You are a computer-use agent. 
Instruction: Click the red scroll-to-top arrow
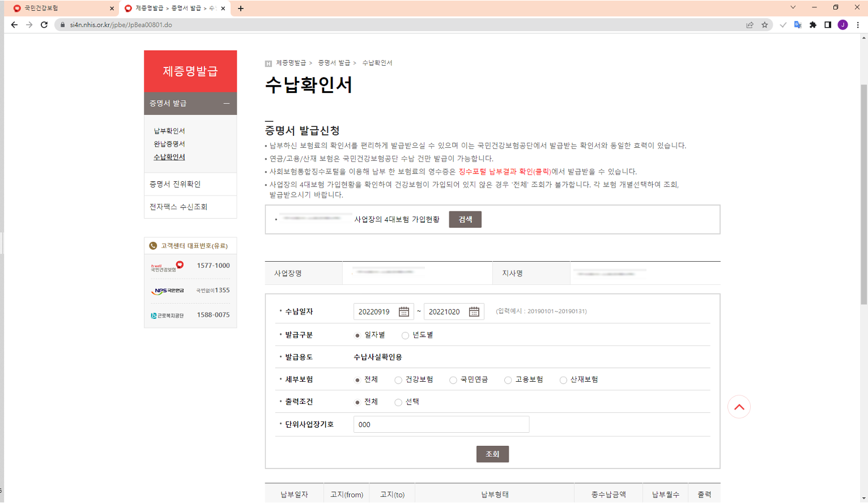coord(739,406)
